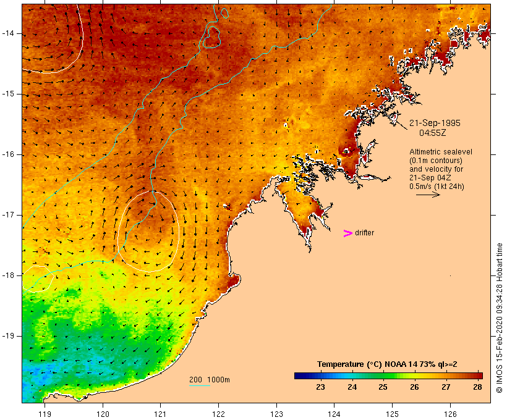Click the 'and velocity for' text line
507x420 pixels.
click(x=436, y=169)
